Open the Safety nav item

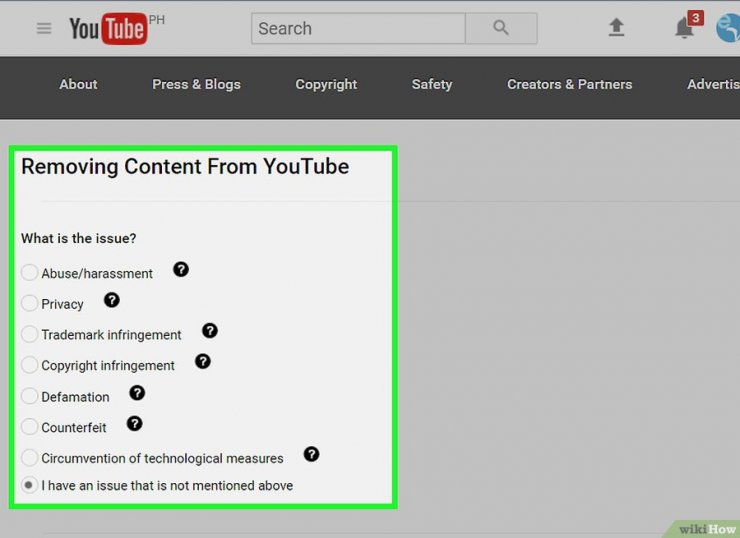pyautogui.click(x=432, y=84)
